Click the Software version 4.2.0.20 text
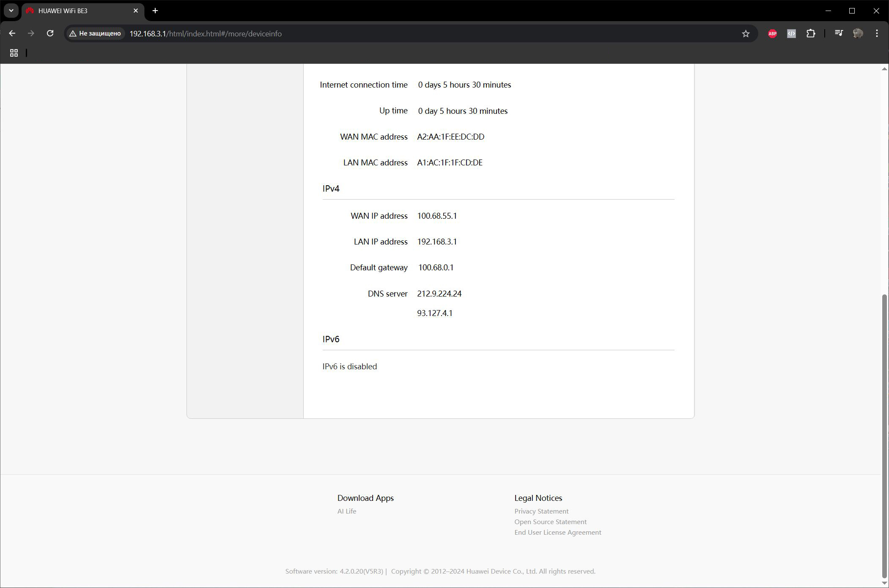 click(334, 571)
